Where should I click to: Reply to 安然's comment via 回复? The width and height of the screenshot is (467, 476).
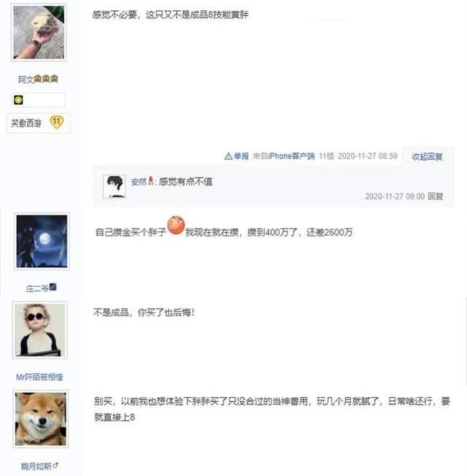(x=436, y=196)
